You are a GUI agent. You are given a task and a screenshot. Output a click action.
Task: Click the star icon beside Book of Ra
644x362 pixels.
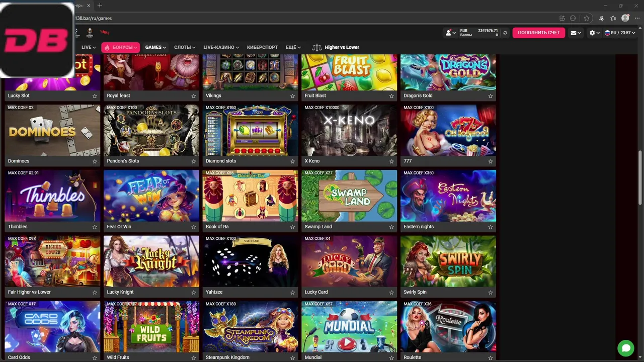coord(292,227)
